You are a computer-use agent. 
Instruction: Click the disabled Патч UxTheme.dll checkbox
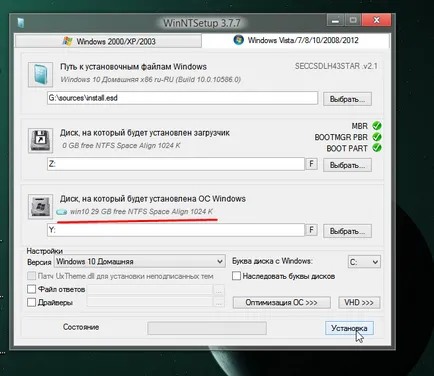(31, 276)
